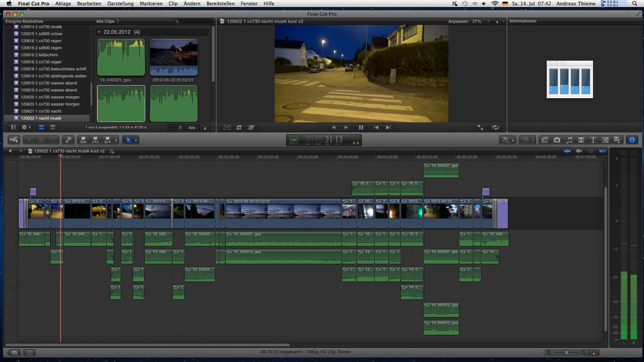Open the Themes browser

617,140
